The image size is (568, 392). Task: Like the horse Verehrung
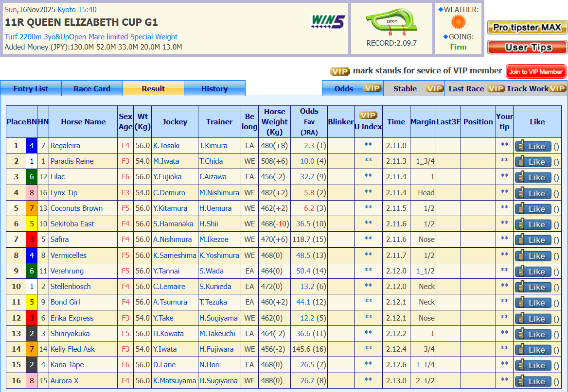click(533, 272)
